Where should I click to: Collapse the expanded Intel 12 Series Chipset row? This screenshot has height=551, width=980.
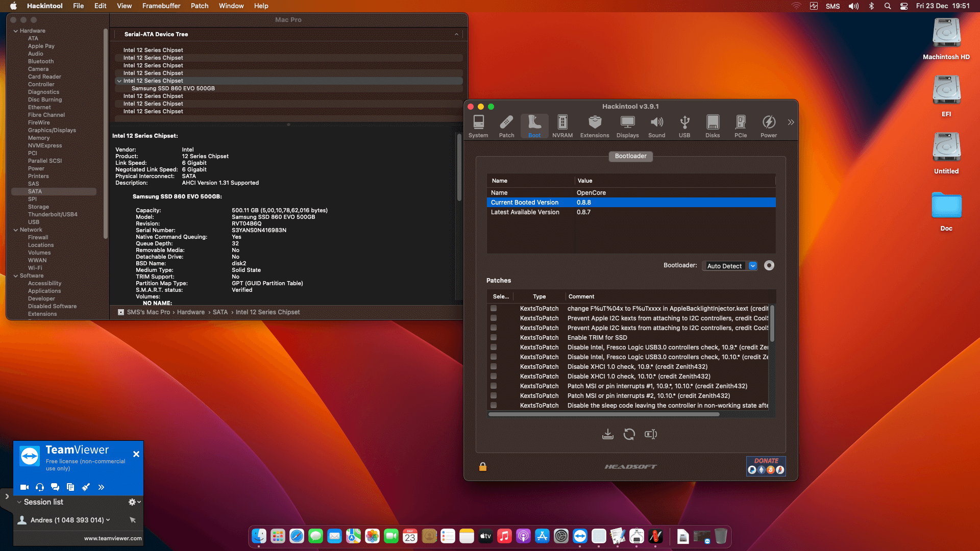[119, 81]
